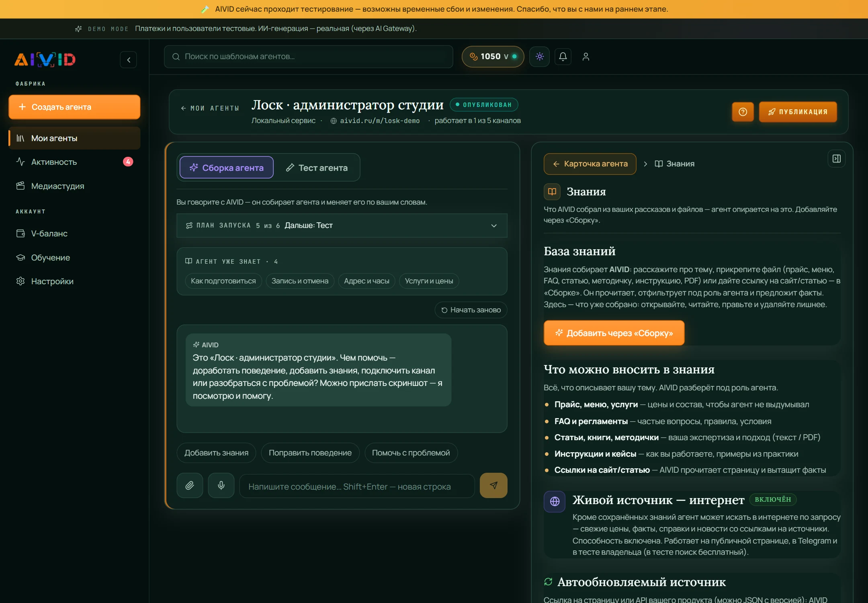This screenshot has height=603, width=868.
Task: Select Помочь с проблемой suggestion
Action: click(411, 453)
